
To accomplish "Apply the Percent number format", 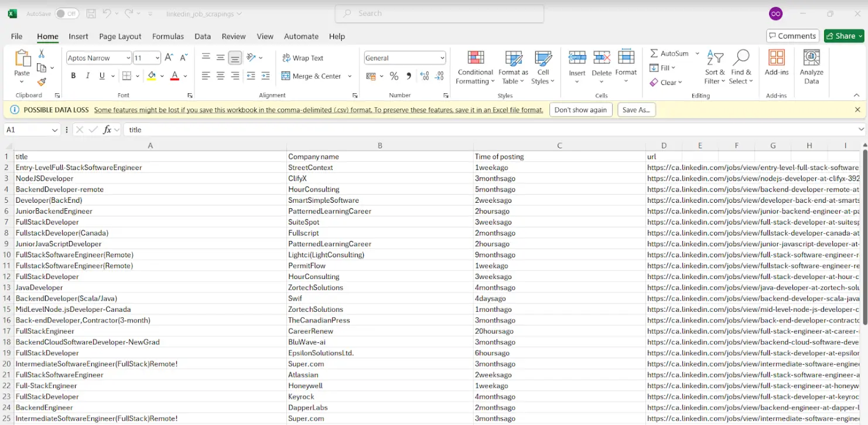I will pos(394,76).
